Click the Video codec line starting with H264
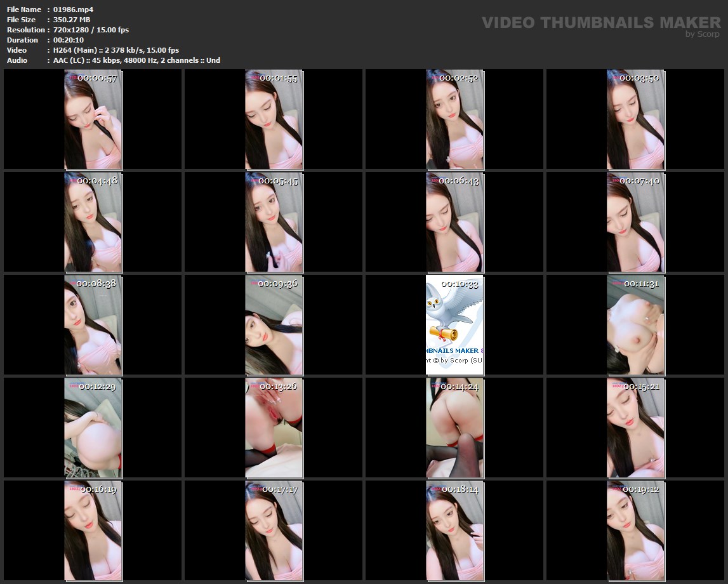Screen dimensions: 728x584 coord(116,50)
